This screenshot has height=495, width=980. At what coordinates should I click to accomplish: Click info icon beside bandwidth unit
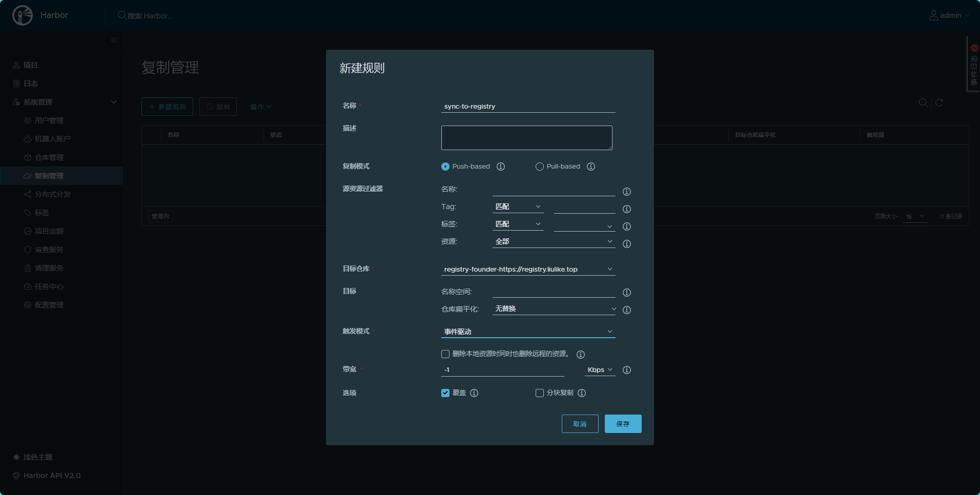[626, 370]
